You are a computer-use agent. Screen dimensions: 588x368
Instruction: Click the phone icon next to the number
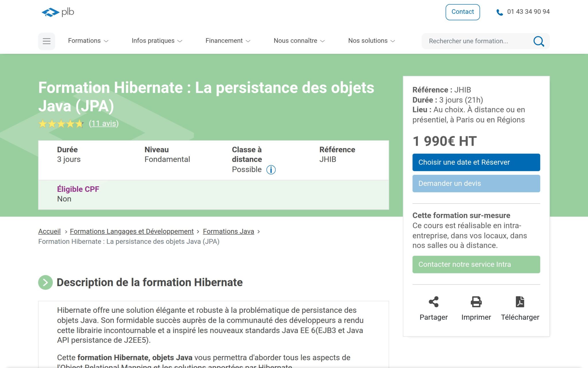pos(499,12)
